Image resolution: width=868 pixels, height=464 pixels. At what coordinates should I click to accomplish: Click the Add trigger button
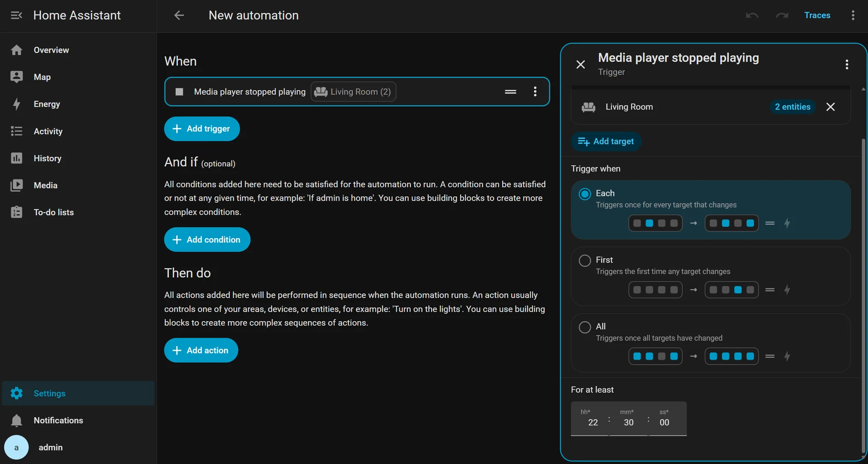[202, 129]
